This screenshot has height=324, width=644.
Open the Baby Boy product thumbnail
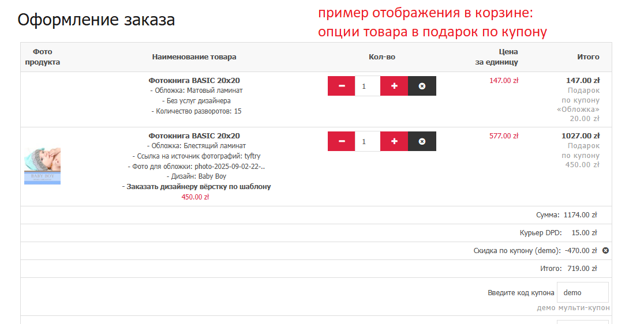tap(42, 166)
